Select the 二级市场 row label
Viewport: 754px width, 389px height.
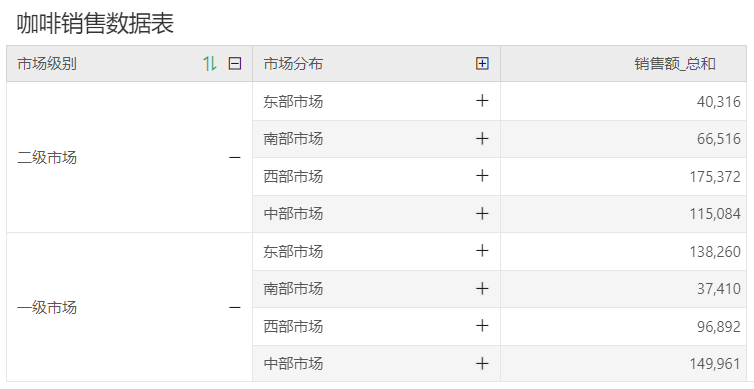tap(47, 157)
